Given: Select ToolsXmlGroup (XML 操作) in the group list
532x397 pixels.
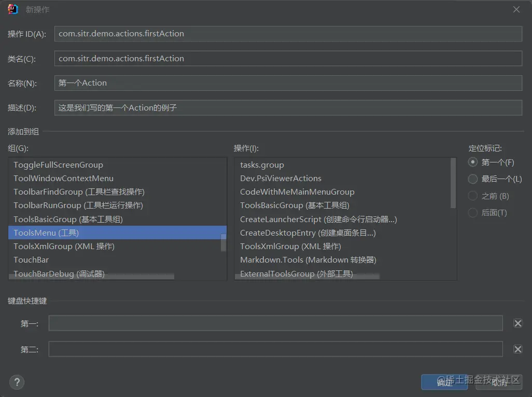Looking at the screenshot, I should point(117,246).
